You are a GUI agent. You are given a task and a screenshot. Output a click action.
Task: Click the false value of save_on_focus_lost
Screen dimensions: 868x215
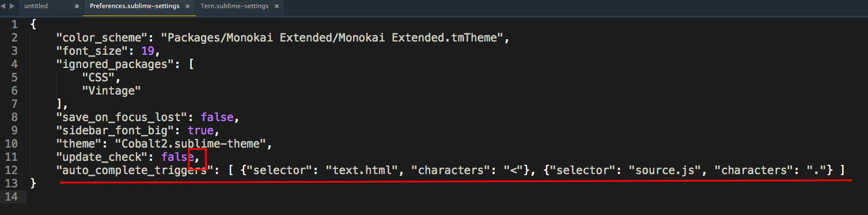coord(217,118)
